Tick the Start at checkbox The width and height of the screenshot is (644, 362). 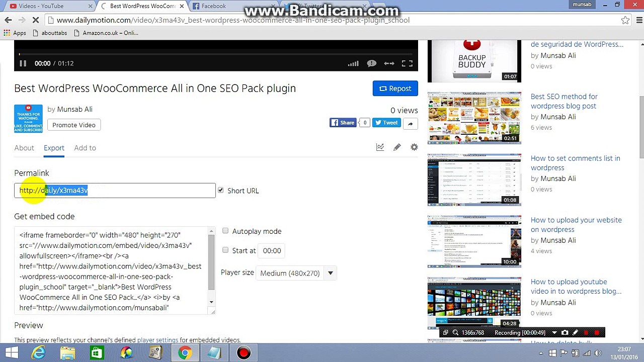point(225,250)
